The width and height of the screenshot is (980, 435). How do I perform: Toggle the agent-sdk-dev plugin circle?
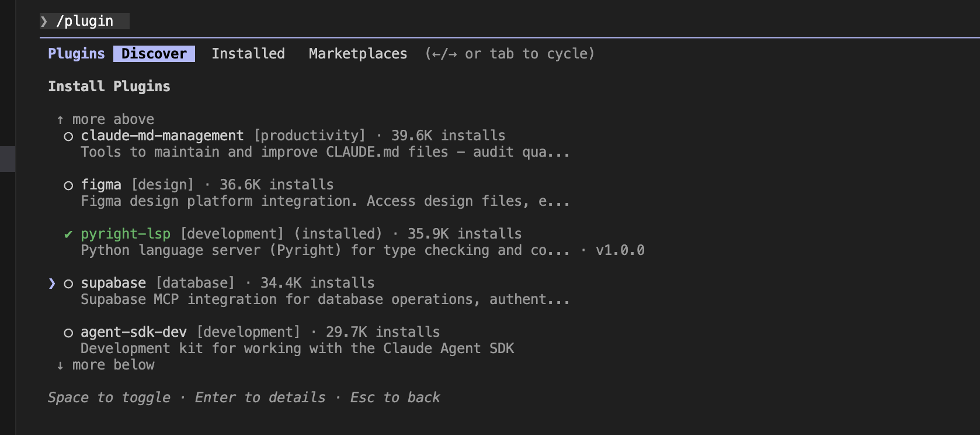click(68, 333)
